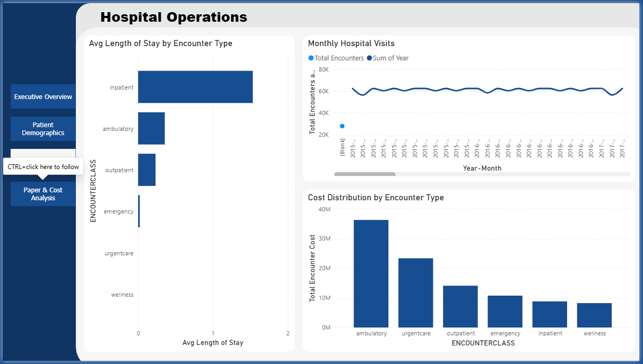This screenshot has height=364, width=643.
Task: Click the Monthly Hospital Visits horizontal scrollbar thumb
Action: [364, 174]
